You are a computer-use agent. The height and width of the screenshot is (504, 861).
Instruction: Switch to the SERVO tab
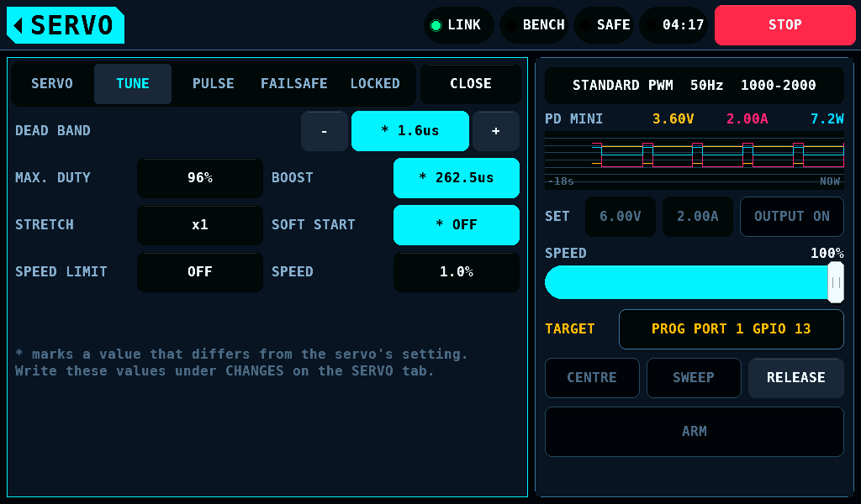coord(52,84)
